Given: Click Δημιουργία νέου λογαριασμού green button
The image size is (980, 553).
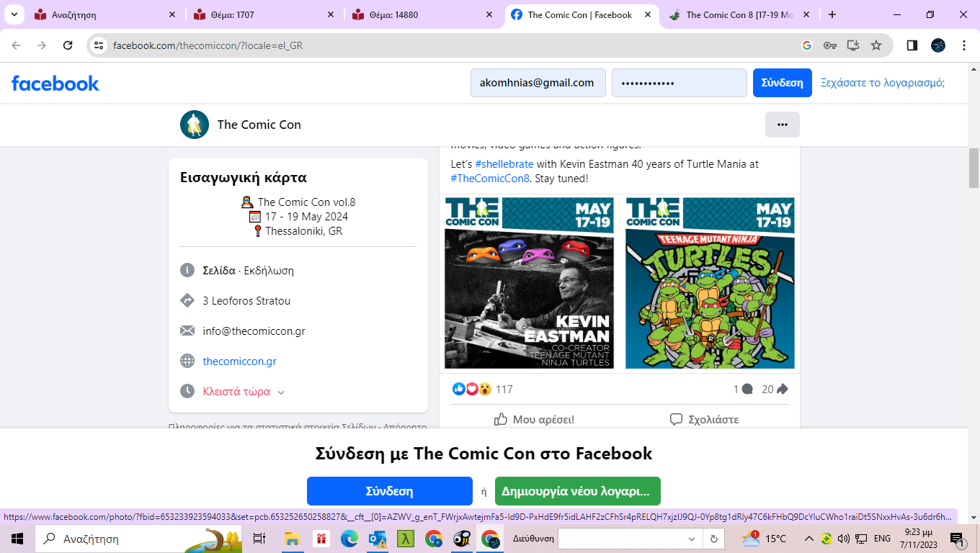Looking at the screenshot, I should (578, 491).
